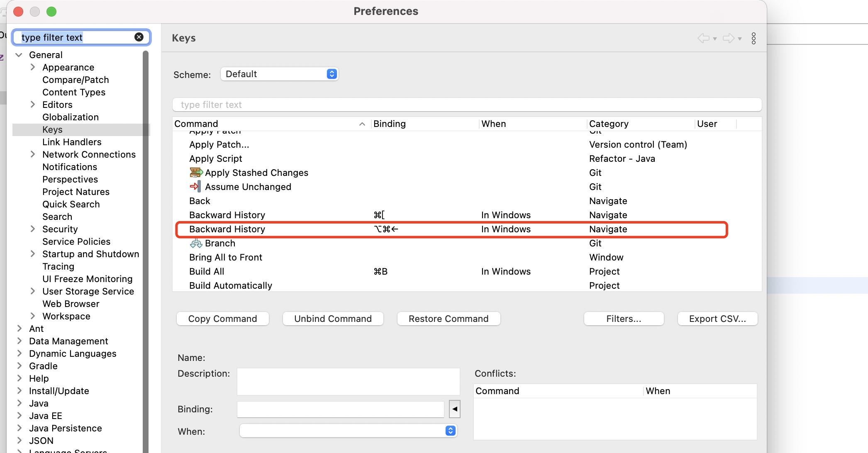Screen dimensions: 868x453
Task: Open the Scheme dropdown
Action: [x=280, y=74]
